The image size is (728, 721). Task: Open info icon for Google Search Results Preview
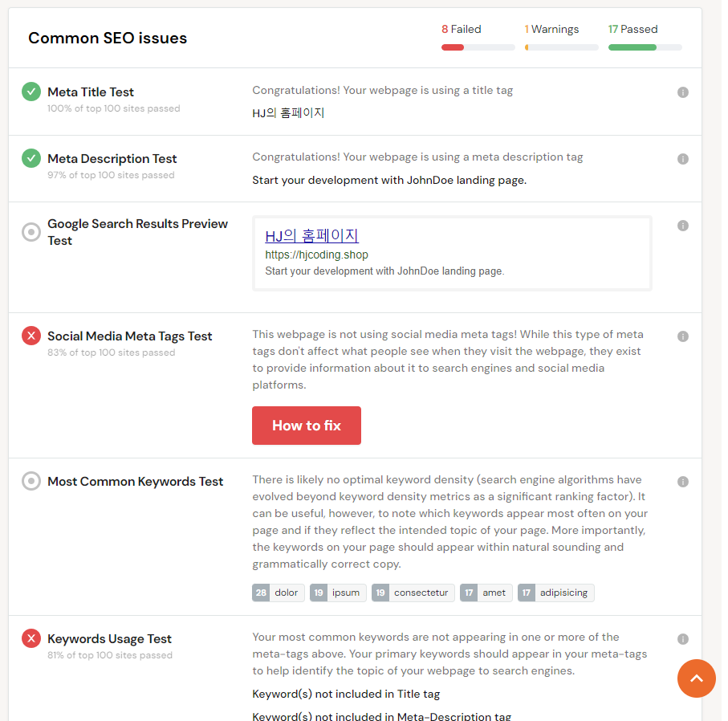click(x=682, y=226)
